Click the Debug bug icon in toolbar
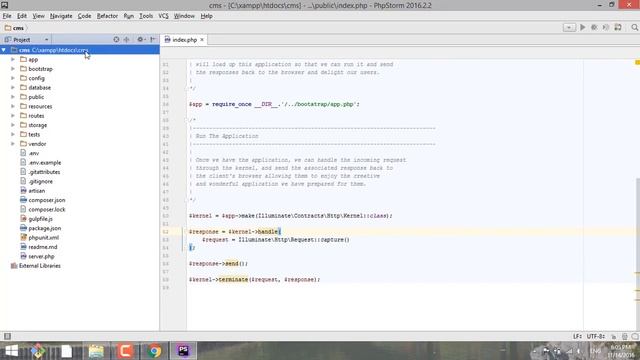Screen dimensions: 640x360 pos(594,27)
